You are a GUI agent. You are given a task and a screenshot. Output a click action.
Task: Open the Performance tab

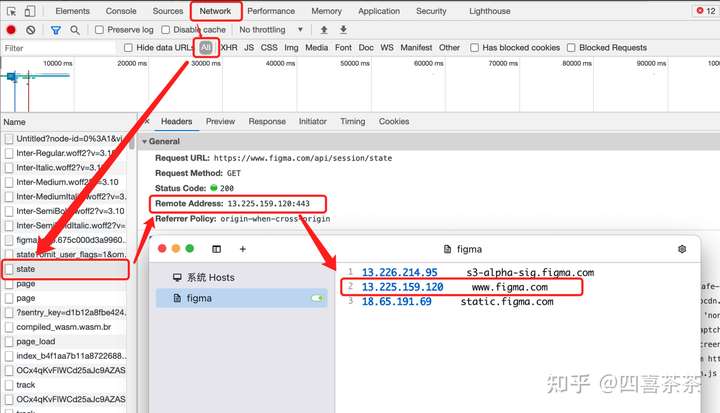pyautogui.click(x=271, y=11)
